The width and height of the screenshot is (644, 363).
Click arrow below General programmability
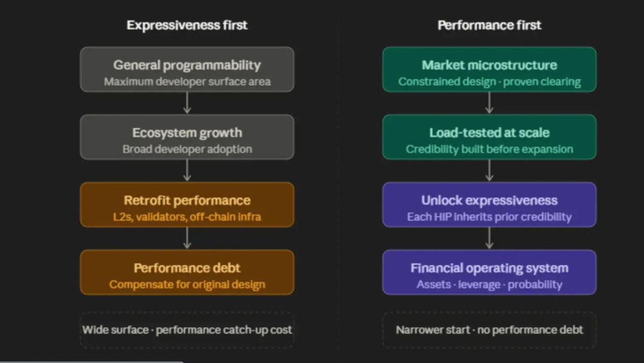tap(187, 103)
